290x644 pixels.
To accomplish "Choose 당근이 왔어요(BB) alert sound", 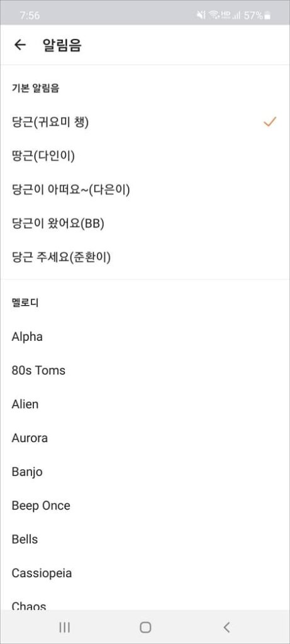I will 145,223.
